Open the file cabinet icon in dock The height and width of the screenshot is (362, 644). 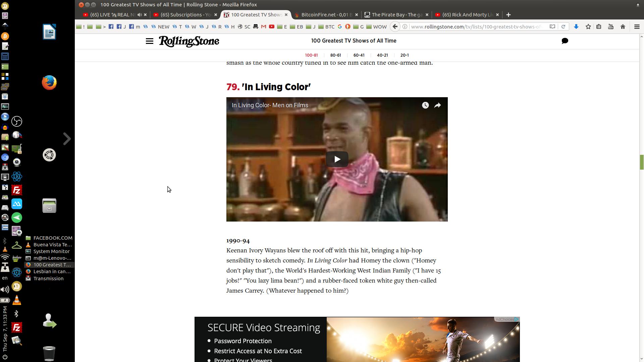pos(49,206)
